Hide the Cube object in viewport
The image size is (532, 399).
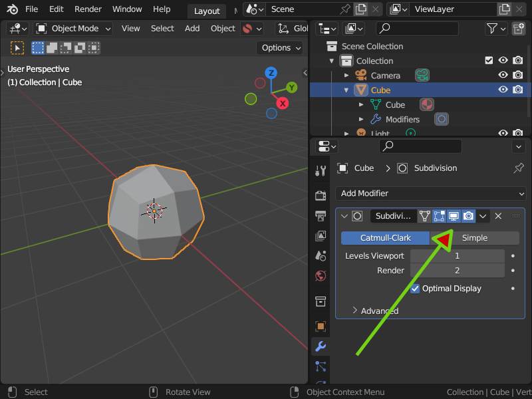click(503, 89)
